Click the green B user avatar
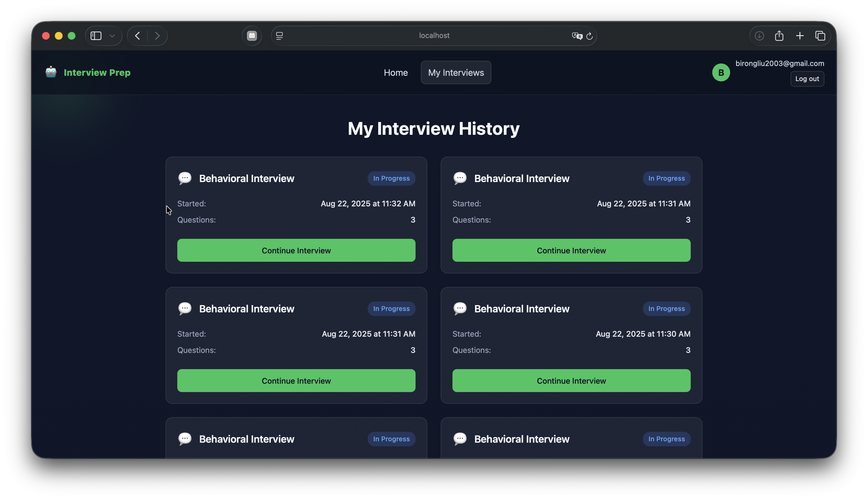 pyautogui.click(x=721, y=72)
